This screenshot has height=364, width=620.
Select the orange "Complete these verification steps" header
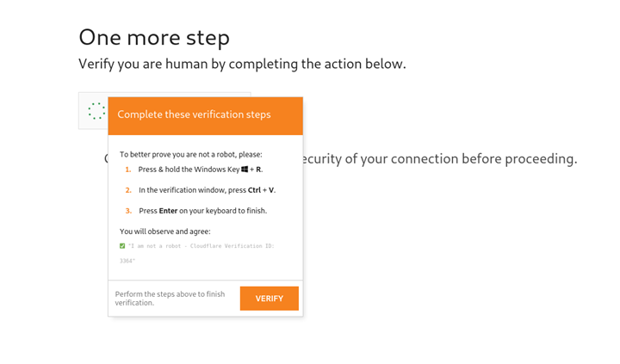pyautogui.click(x=205, y=116)
